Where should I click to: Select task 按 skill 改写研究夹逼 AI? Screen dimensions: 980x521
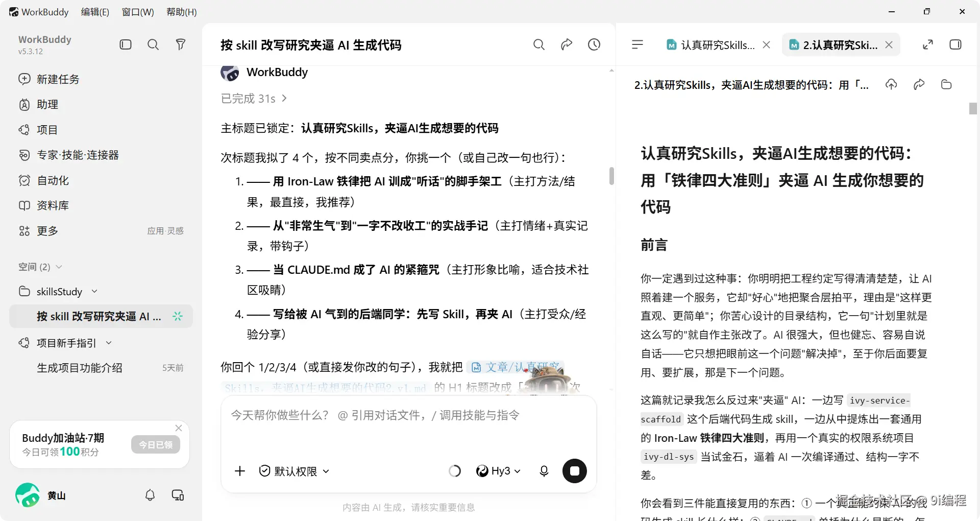pos(101,316)
